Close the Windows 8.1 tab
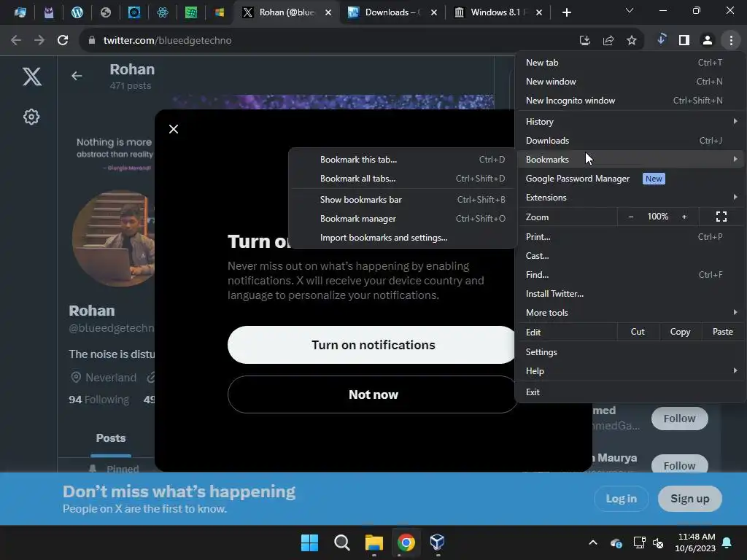This screenshot has width=747, height=560. [539, 12]
